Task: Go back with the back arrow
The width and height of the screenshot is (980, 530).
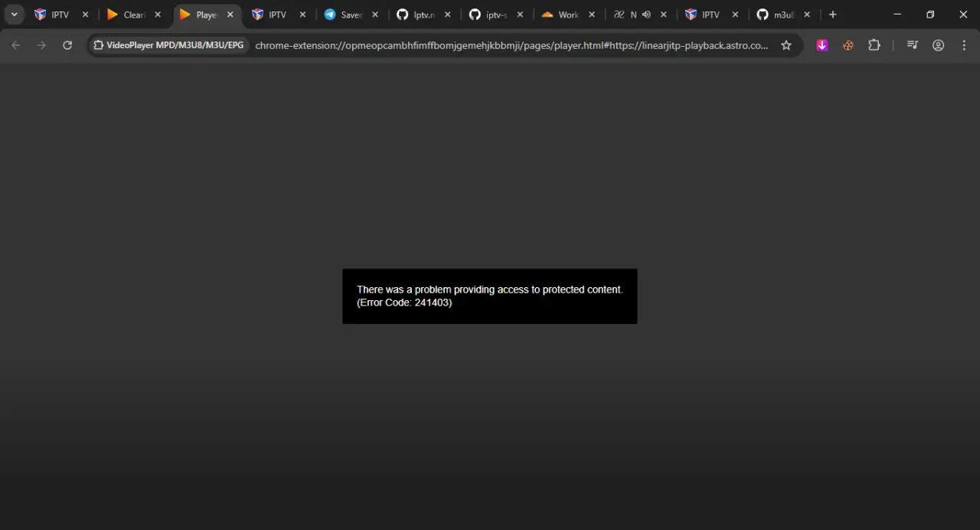Action: point(15,45)
